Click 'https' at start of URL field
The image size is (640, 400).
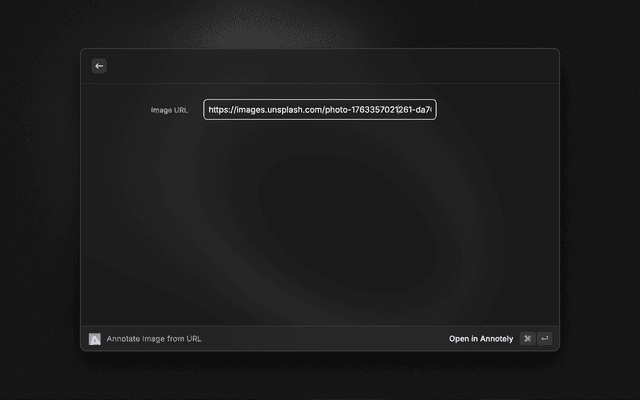[x=219, y=110]
